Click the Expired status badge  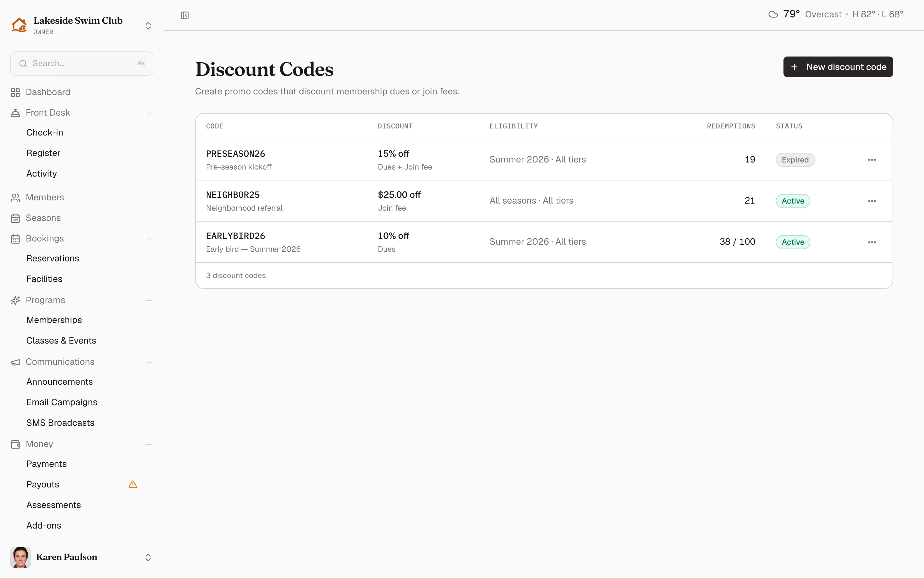tap(795, 160)
